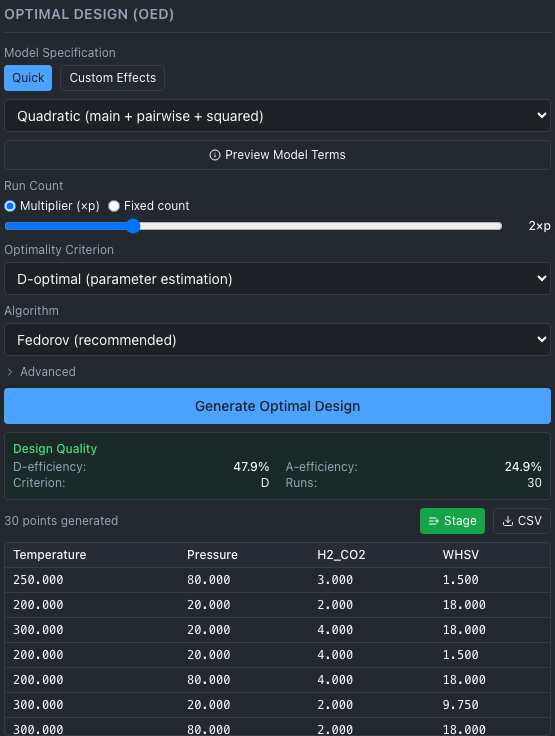Click the Pressure column header

coord(212,555)
